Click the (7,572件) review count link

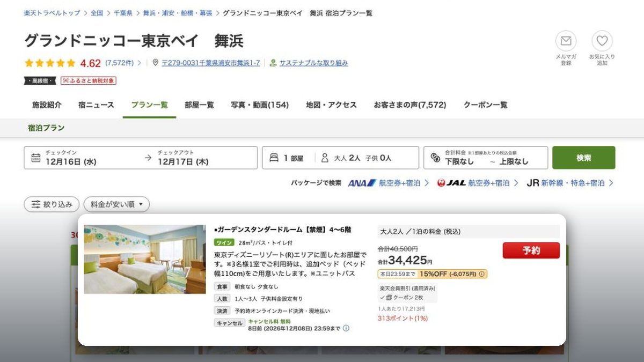tap(119, 63)
